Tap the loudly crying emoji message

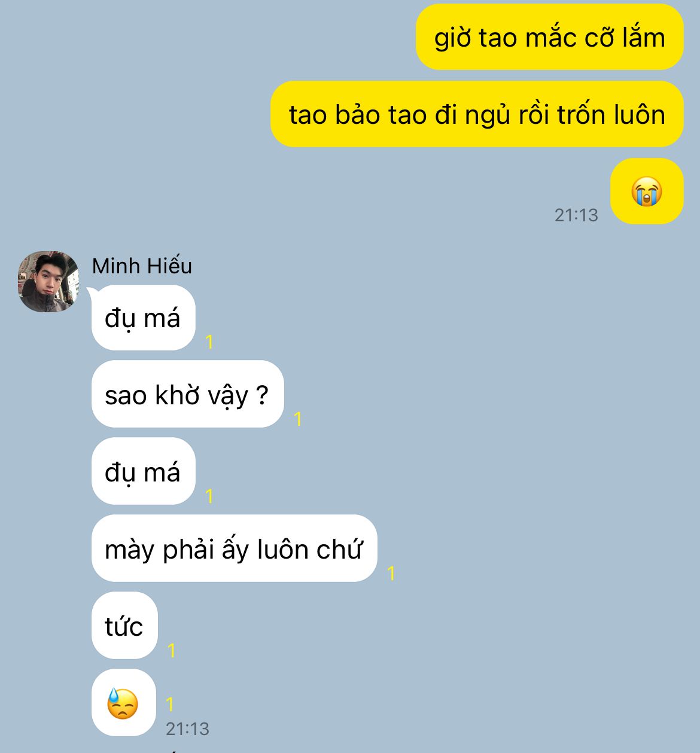pyautogui.click(x=647, y=191)
